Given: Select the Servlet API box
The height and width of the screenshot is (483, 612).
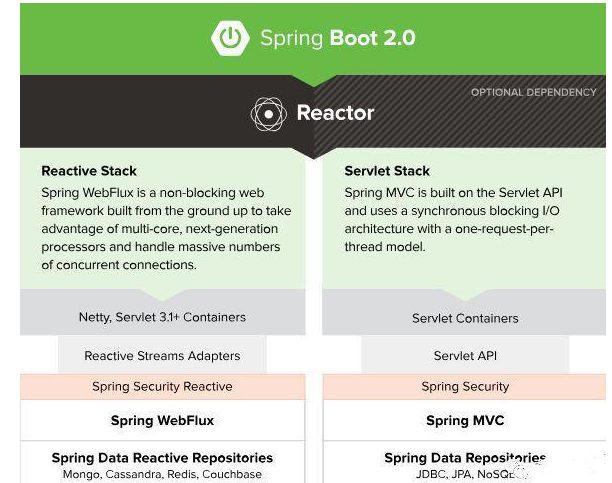Looking at the screenshot, I should click(465, 355).
